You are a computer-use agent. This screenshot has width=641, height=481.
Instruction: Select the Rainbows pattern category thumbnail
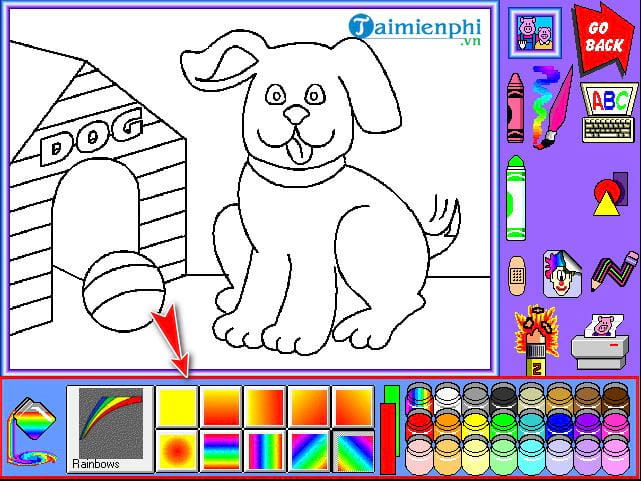click(109, 428)
